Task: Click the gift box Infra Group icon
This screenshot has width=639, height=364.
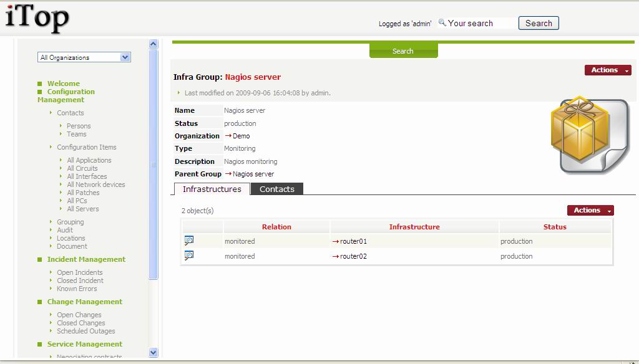Action: coord(589,136)
